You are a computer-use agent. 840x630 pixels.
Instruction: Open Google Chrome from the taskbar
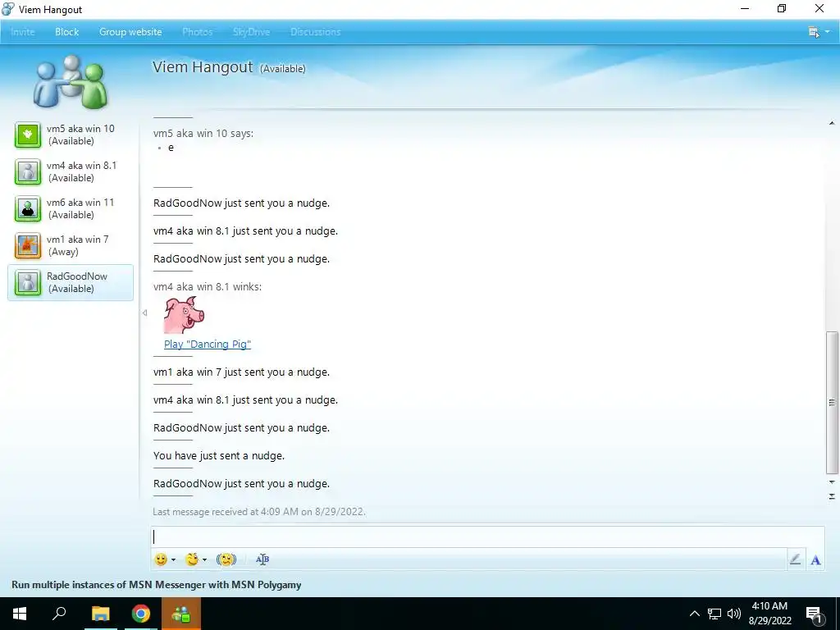(x=141, y=614)
